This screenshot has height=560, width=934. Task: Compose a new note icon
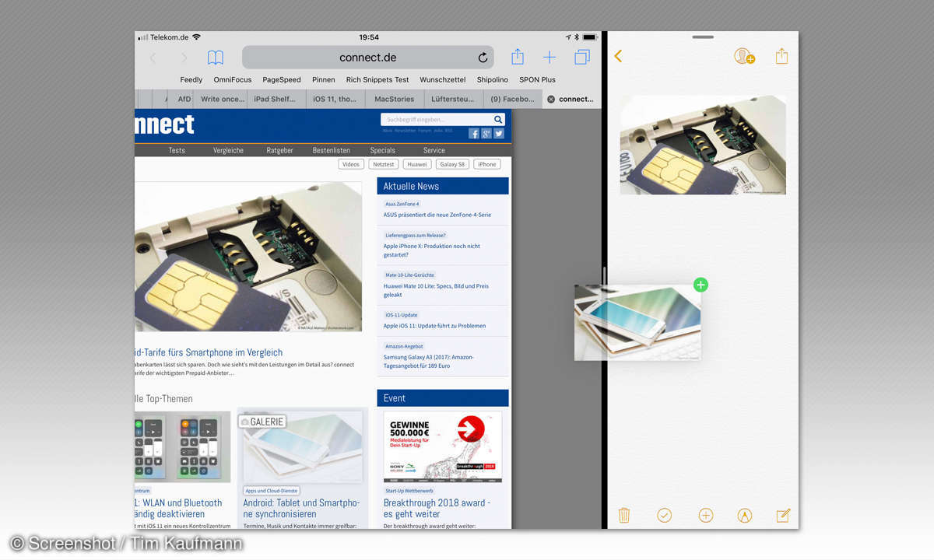(x=783, y=515)
